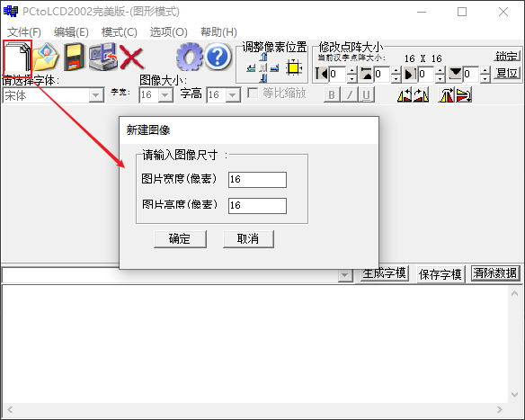Image resolution: width=525 pixels, height=420 pixels.
Task: Click the 生成字模 button
Action: pos(385,273)
